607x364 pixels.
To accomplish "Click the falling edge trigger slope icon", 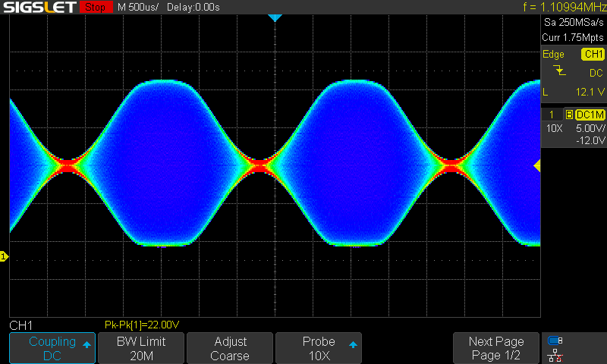I will point(559,71).
